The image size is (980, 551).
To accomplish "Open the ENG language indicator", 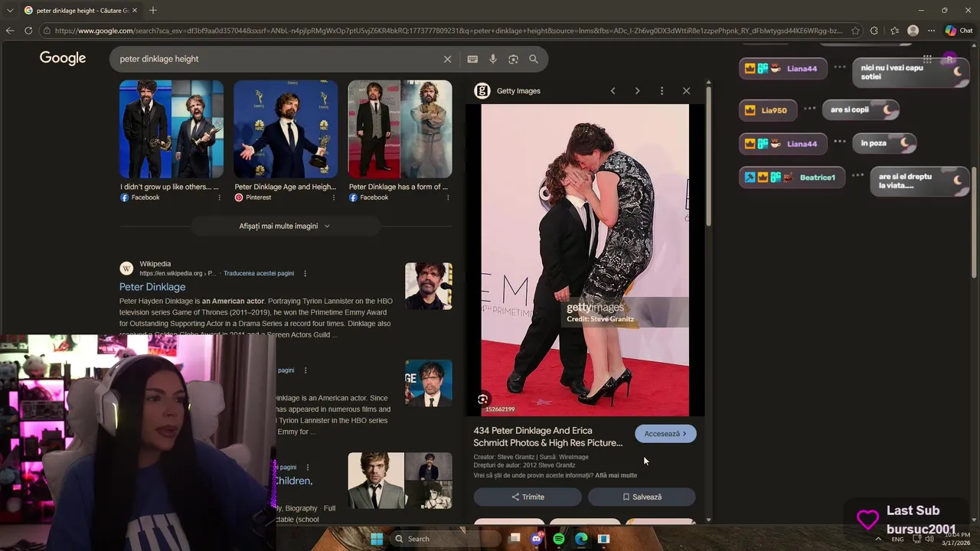I will (898, 539).
